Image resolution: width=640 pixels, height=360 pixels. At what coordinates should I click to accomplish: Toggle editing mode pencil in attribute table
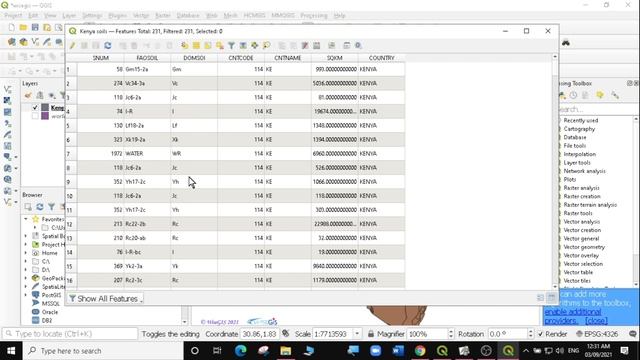click(72, 45)
